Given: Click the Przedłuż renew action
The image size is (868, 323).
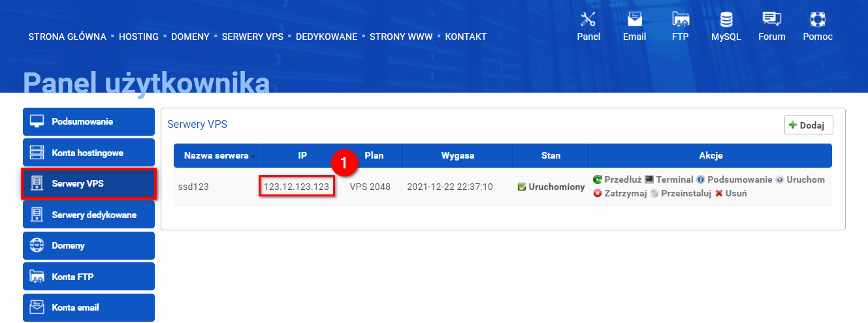Looking at the screenshot, I should (617, 179).
